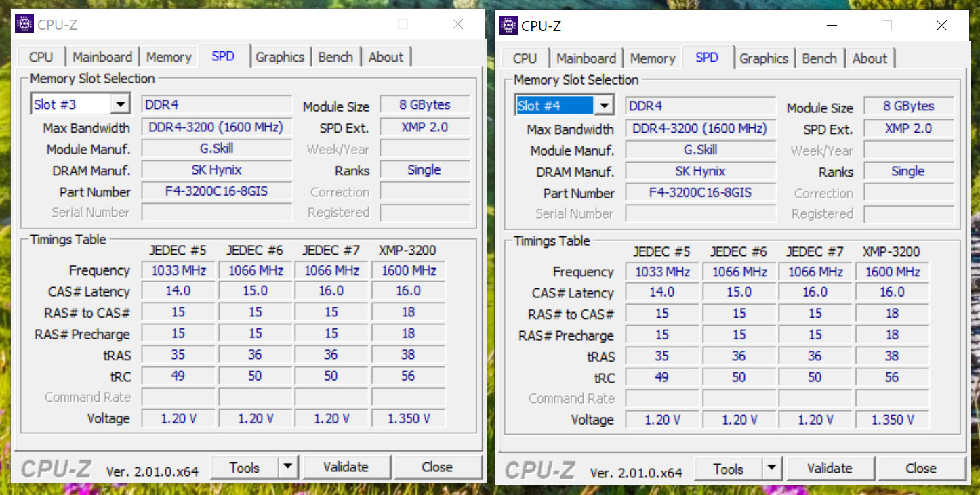Click the XMP 2.0 SPD Ext. value in Slot #4 window
This screenshot has width=980, height=495.
[x=909, y=128]
